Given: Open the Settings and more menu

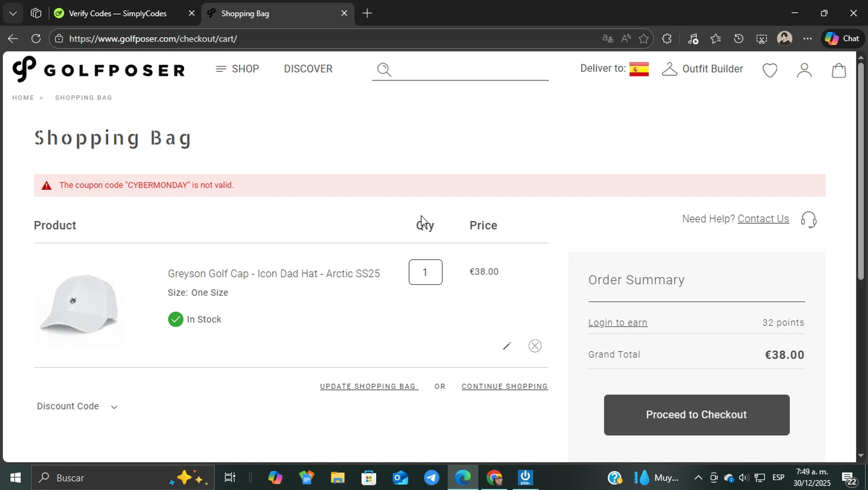Looking at the screenshot, I should pyautogui.click(x=807, y=39).
